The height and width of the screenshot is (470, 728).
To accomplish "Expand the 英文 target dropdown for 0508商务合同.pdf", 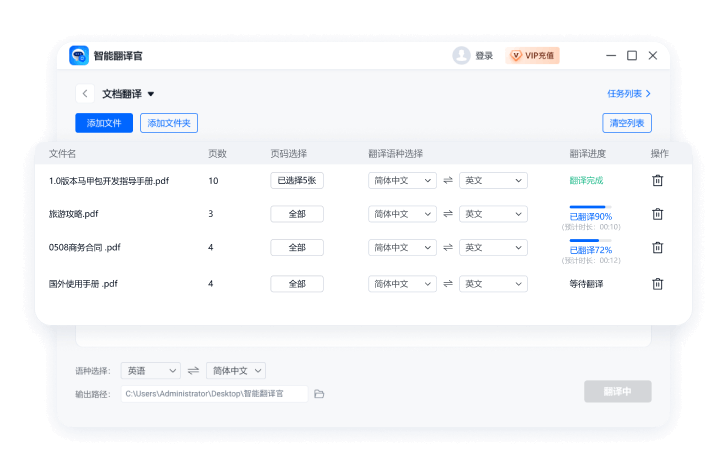I will [494, 248].
